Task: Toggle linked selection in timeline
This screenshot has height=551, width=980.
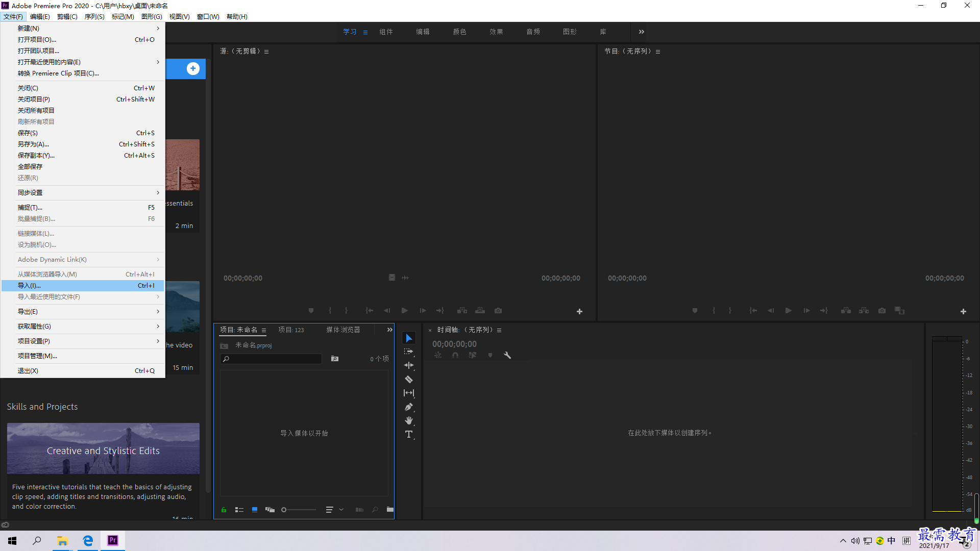Action: [x=473, y=355]
